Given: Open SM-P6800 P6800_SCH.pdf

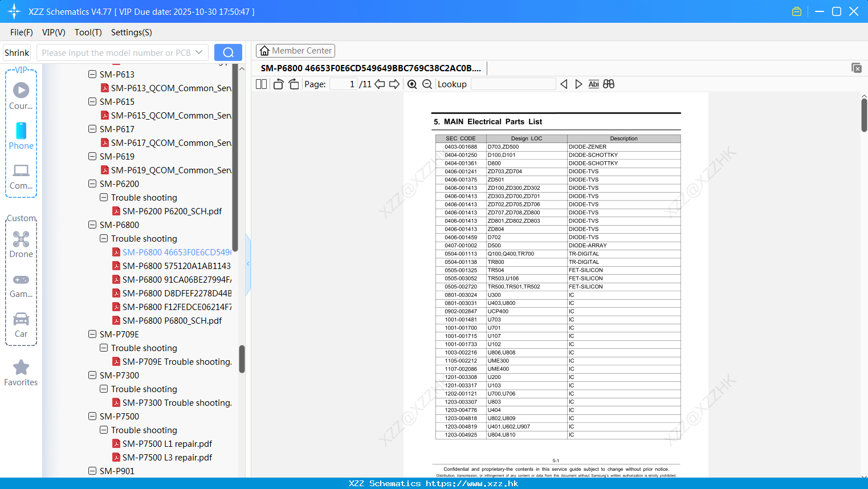Looking at the screenshot, I should tap(172, 320).
